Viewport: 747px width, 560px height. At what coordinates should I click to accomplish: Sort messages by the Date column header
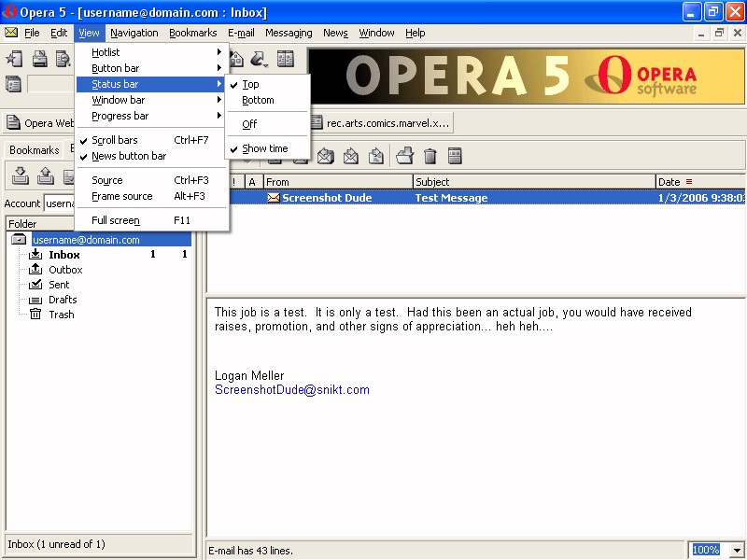point(700,182)
